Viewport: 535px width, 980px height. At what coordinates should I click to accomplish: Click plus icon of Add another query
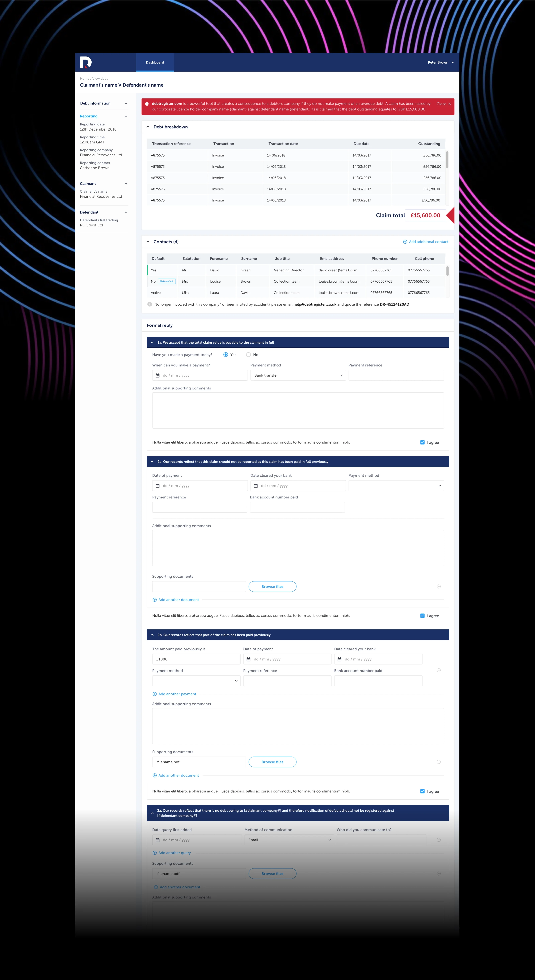coord(154,853)
